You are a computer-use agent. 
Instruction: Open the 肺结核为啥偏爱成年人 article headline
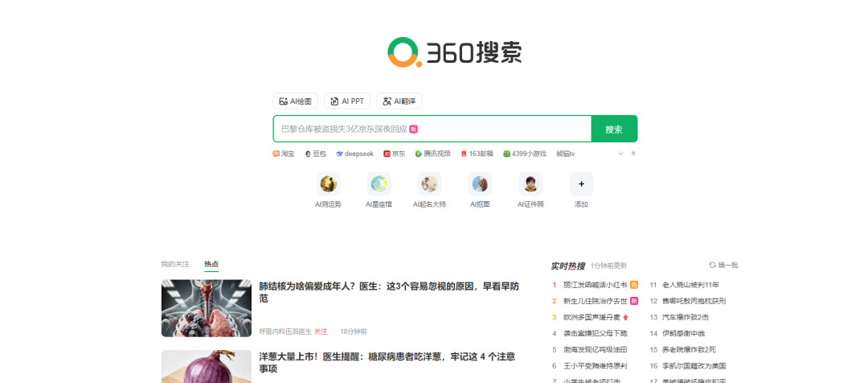pyautogui.click(x=389, y=292)
